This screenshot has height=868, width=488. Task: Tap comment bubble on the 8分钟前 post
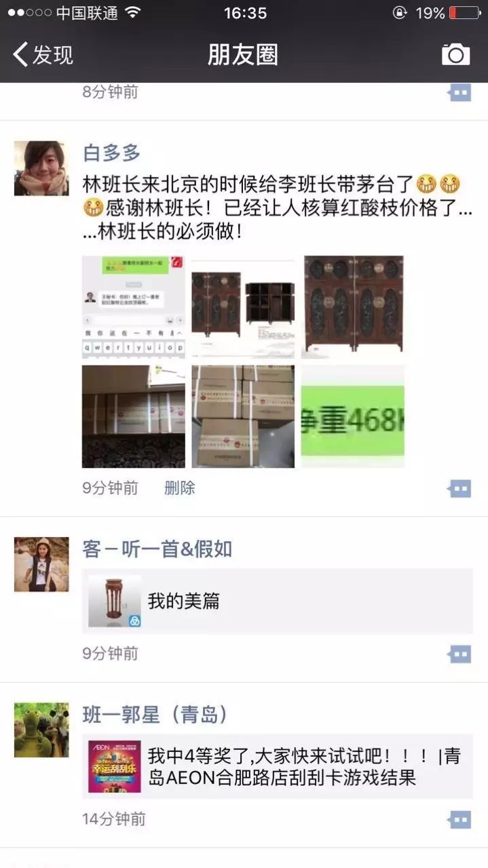click(x=459, y=92)
